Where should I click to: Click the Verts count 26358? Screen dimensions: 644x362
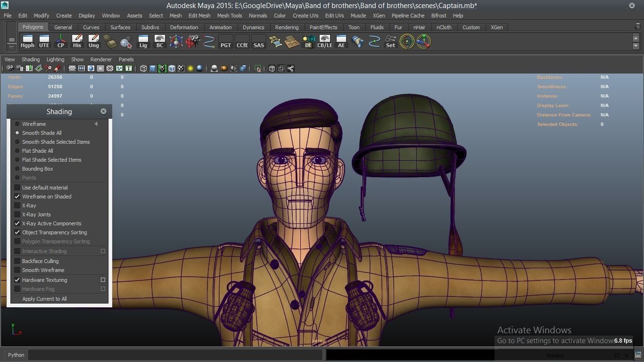[x=55, y=77]
